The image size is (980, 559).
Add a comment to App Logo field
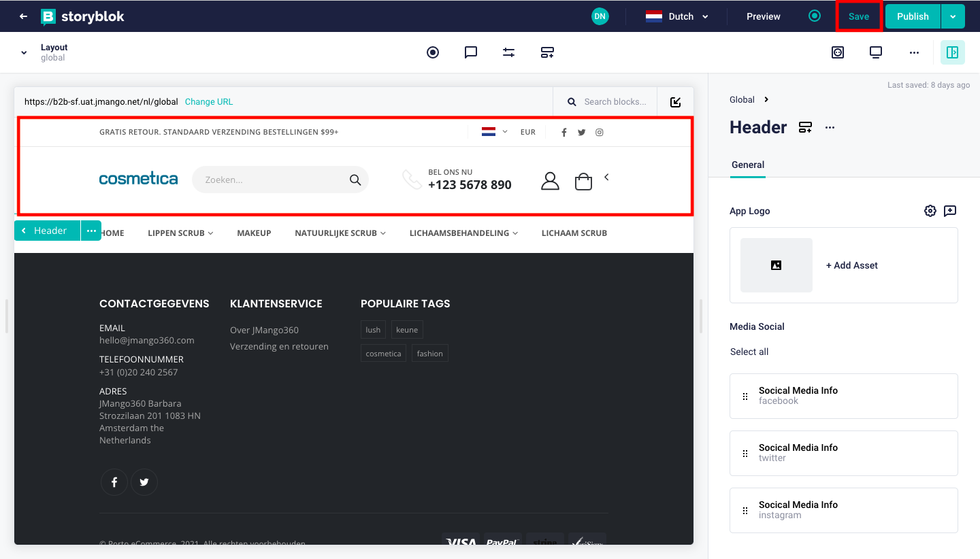tap(950, 211)
